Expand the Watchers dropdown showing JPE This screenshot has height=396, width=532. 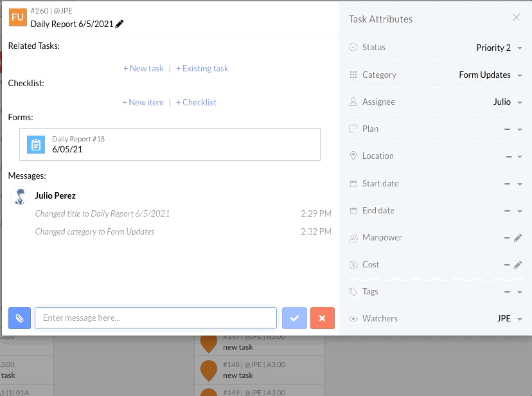tap(509, 319)
